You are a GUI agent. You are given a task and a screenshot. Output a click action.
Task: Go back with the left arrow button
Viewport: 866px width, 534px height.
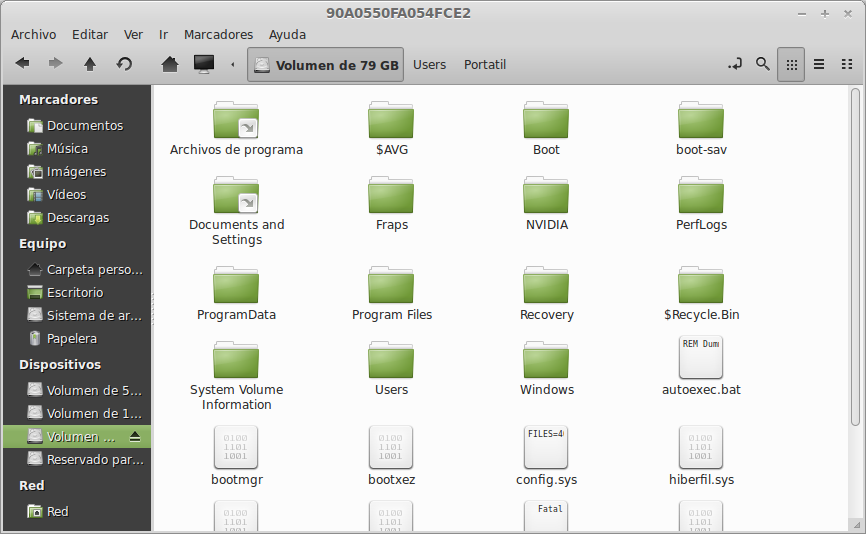(x=22, y=64)
